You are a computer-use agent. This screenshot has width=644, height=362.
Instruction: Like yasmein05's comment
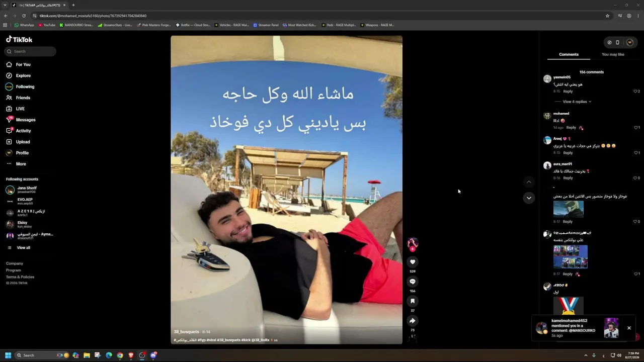[636, 91]
